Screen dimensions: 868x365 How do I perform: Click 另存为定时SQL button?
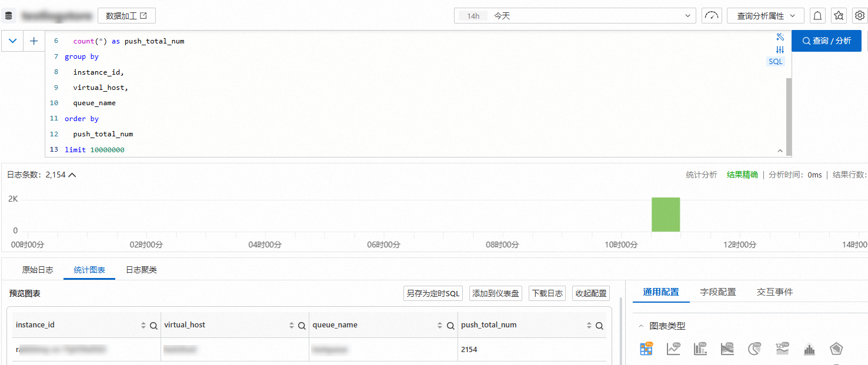[x=433, y=293]
